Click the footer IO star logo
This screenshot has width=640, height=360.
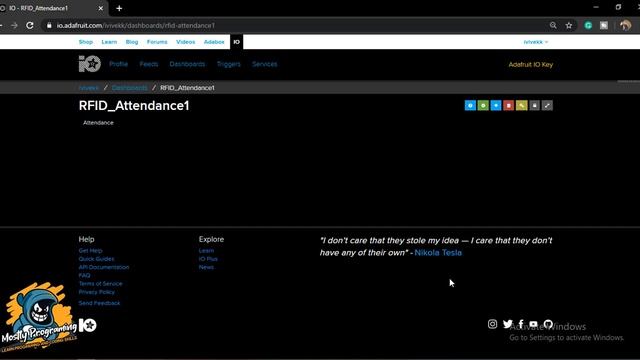coord(88,325)
